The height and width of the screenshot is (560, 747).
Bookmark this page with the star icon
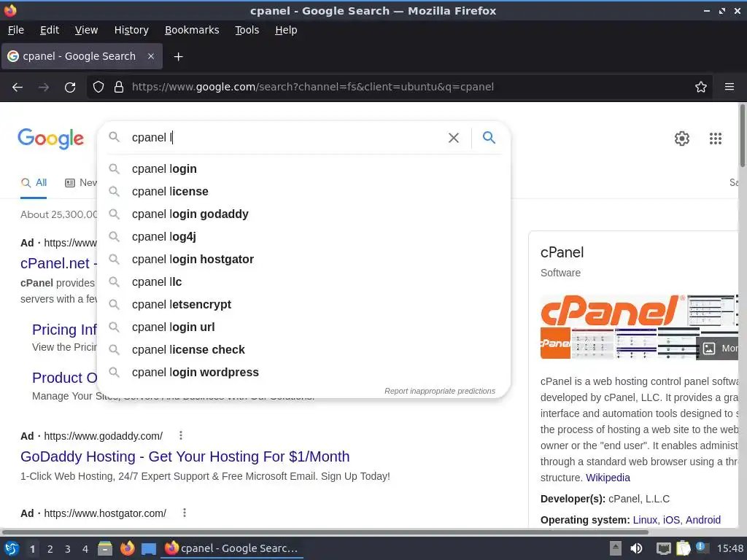click(x=701, y=87)
